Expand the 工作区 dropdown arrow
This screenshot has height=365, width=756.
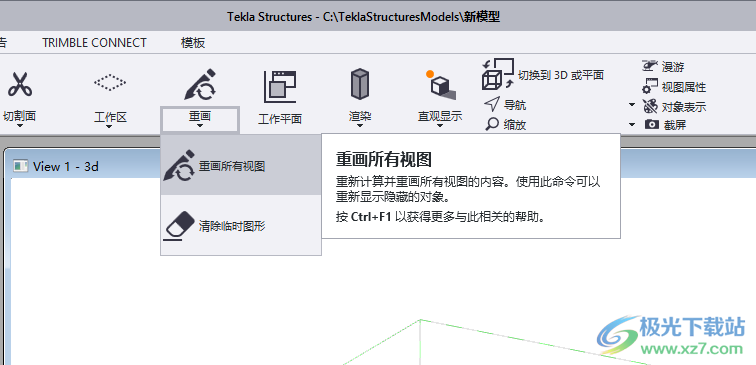(x=109, y=127)
